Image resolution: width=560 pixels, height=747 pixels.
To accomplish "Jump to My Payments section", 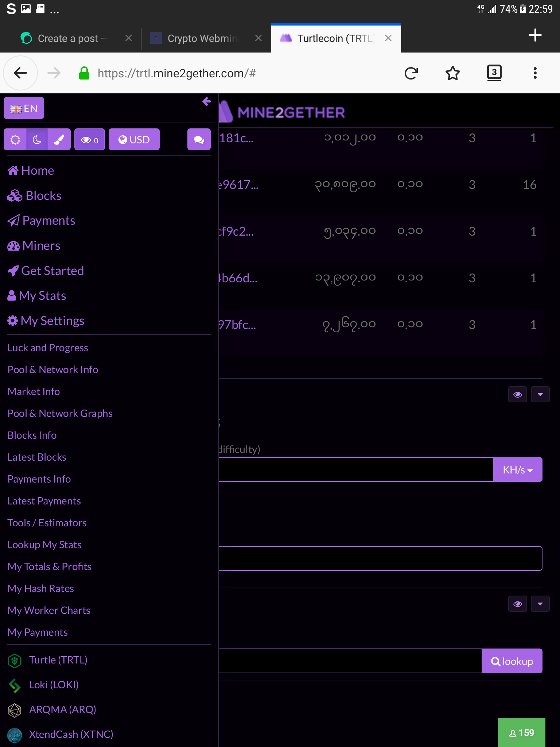I will [38, 632].
